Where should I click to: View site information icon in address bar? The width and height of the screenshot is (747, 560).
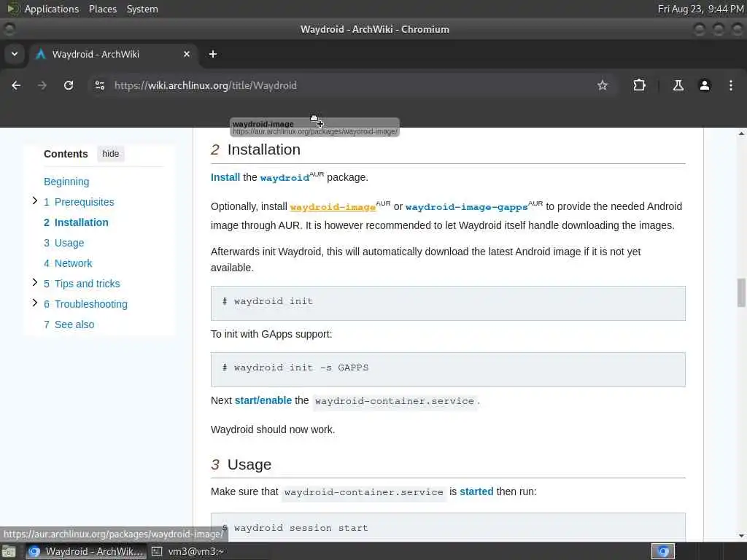coord(99,85)
